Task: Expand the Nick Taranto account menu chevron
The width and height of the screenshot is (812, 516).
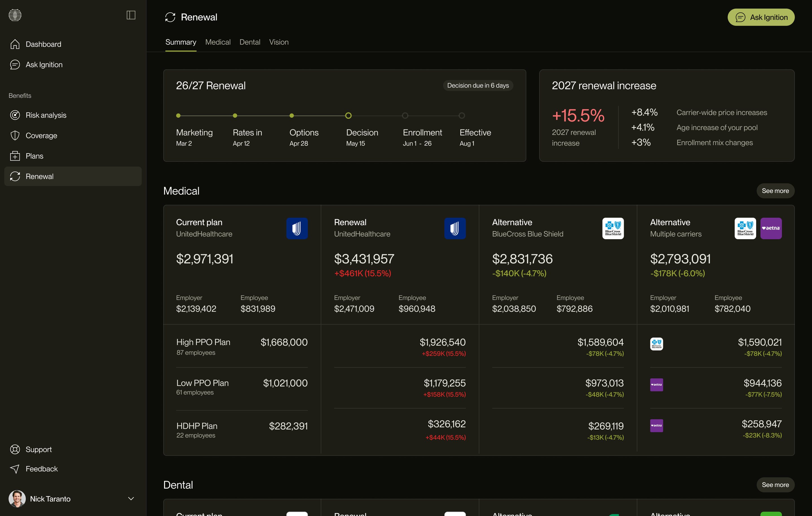Action: point(131,499)
